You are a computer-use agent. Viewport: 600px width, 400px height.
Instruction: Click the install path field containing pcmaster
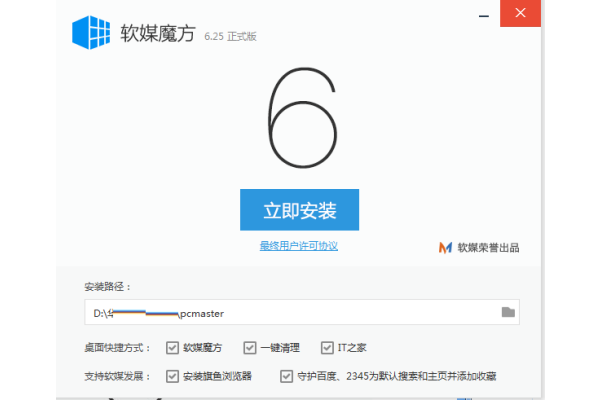[302, 312]
